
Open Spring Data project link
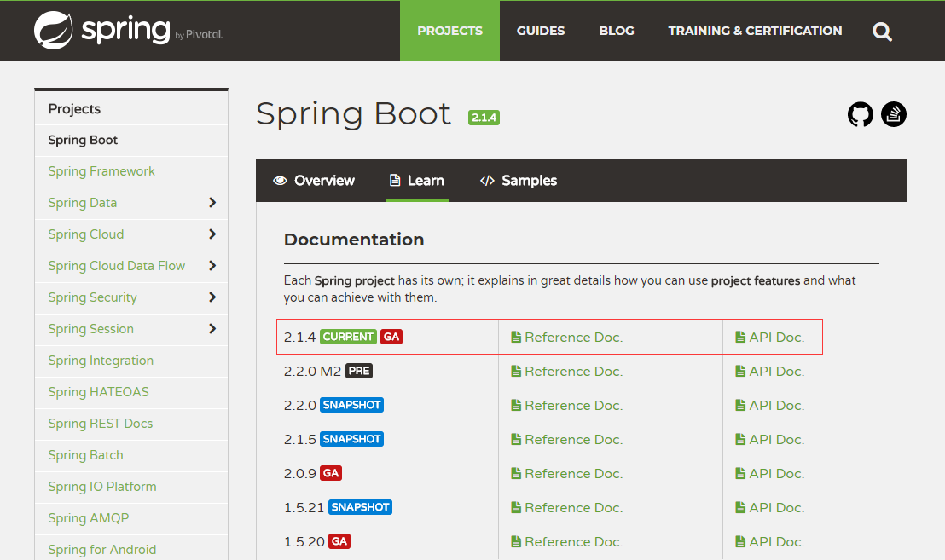[x=83, y=203]
